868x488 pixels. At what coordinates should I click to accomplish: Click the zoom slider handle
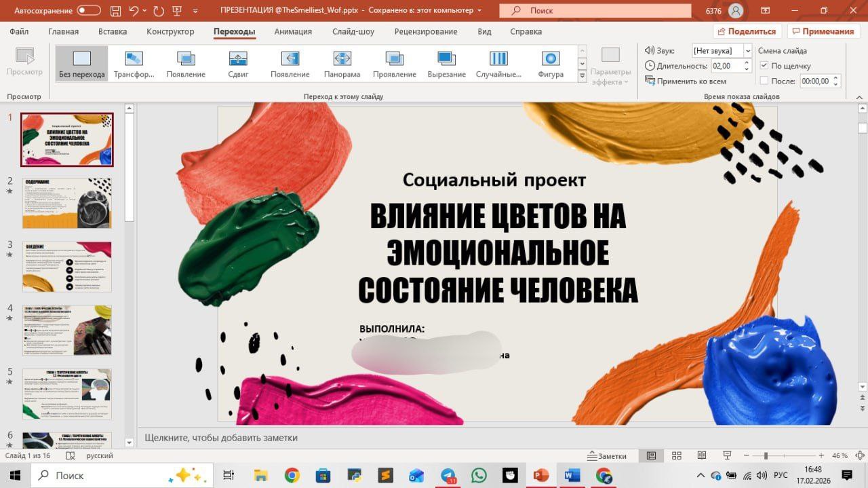coord(766,455)
